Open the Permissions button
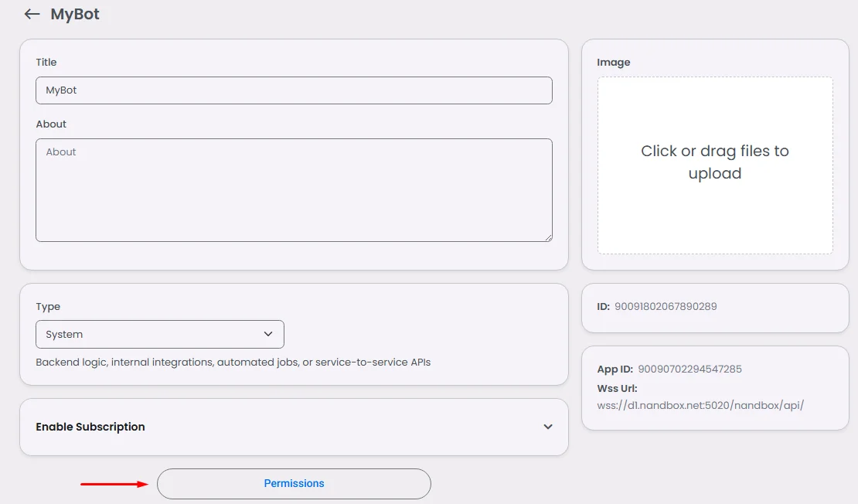 point(294,484)
